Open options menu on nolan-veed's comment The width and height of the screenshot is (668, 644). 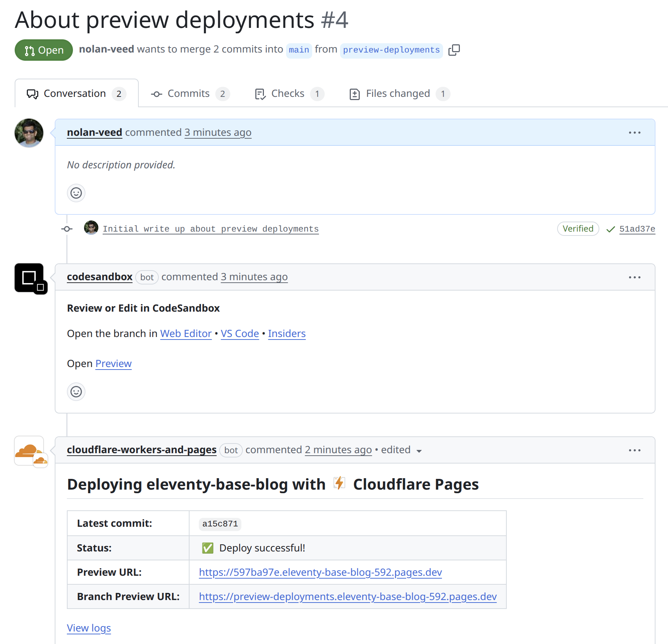pyautogui.click(x=634, y=133)
